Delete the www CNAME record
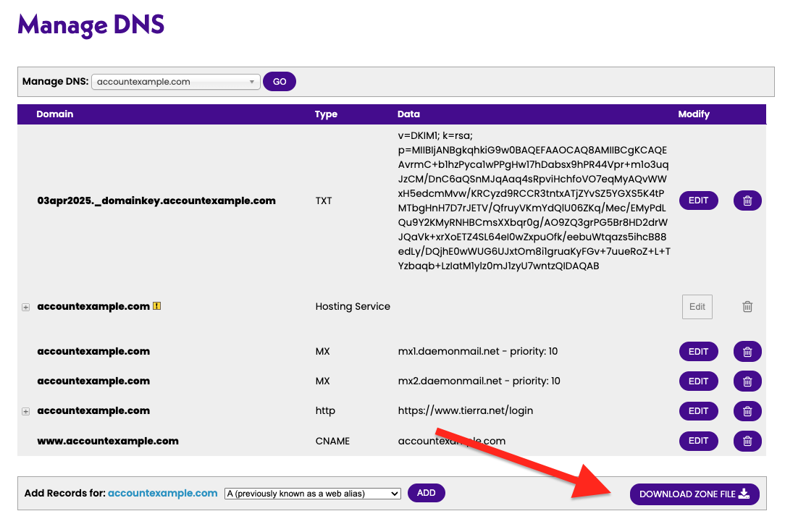The width and height of the screenshot is (785, 532). pos(747,441)
